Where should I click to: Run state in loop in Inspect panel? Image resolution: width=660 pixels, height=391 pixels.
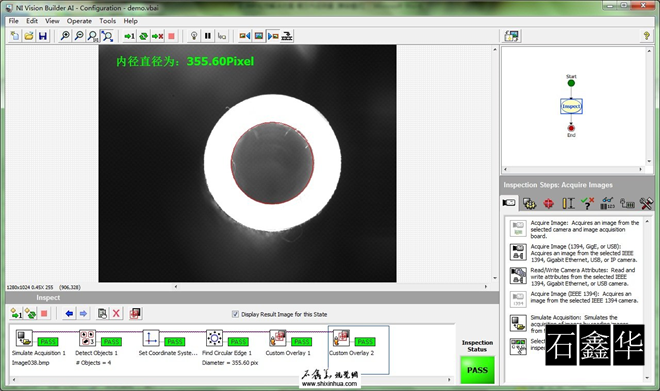point(30,314)
